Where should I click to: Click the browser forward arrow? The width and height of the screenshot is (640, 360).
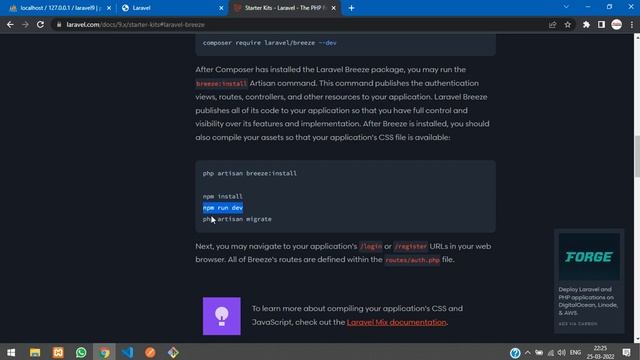(x=25, y=24)
